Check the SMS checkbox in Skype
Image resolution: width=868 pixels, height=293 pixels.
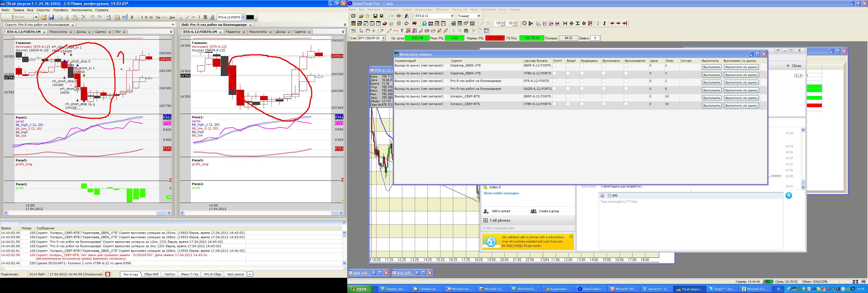pos(609,196)
